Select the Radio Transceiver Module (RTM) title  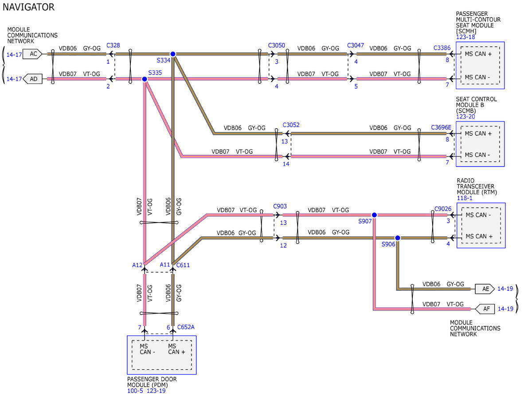click(477, 187)
